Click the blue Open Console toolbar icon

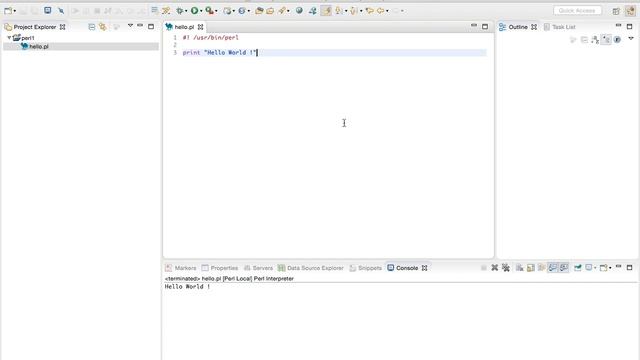pyautogui.click(x=48, y=11)
